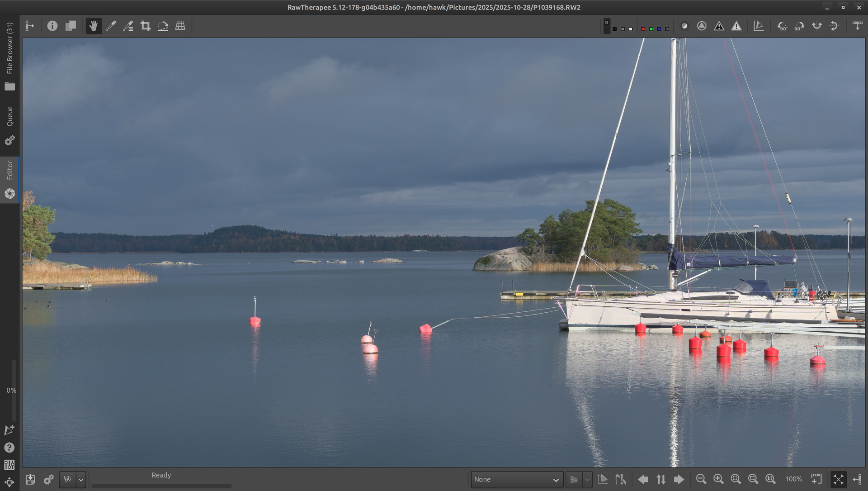
Task: Save current image from bottom toolbar
Action: click(30, 479)
